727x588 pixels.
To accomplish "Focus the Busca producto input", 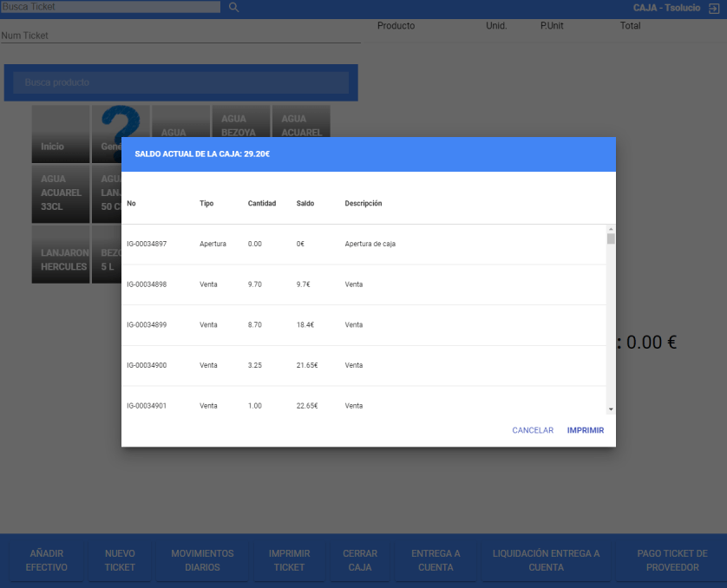I will tap(180, 82).
